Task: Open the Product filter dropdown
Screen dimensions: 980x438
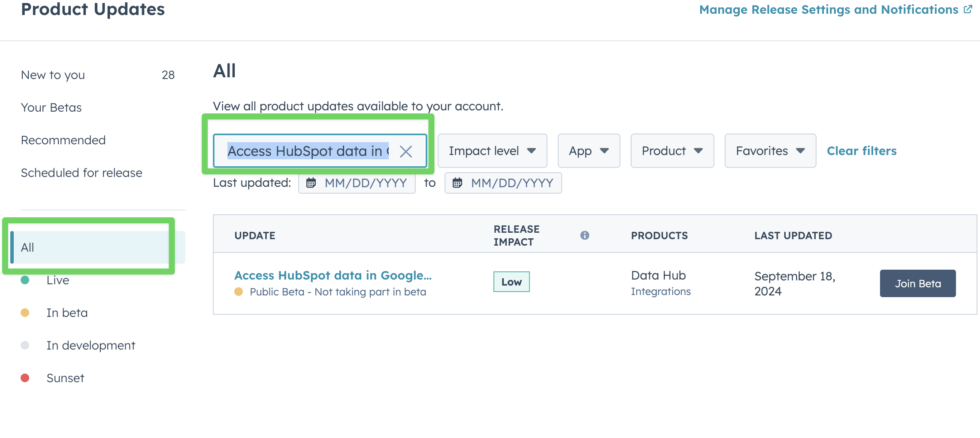Action: [x=672, y=151]
